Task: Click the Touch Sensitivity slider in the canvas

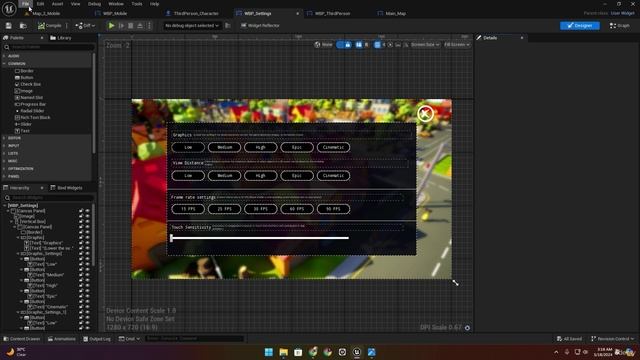Action: point(260,238)
